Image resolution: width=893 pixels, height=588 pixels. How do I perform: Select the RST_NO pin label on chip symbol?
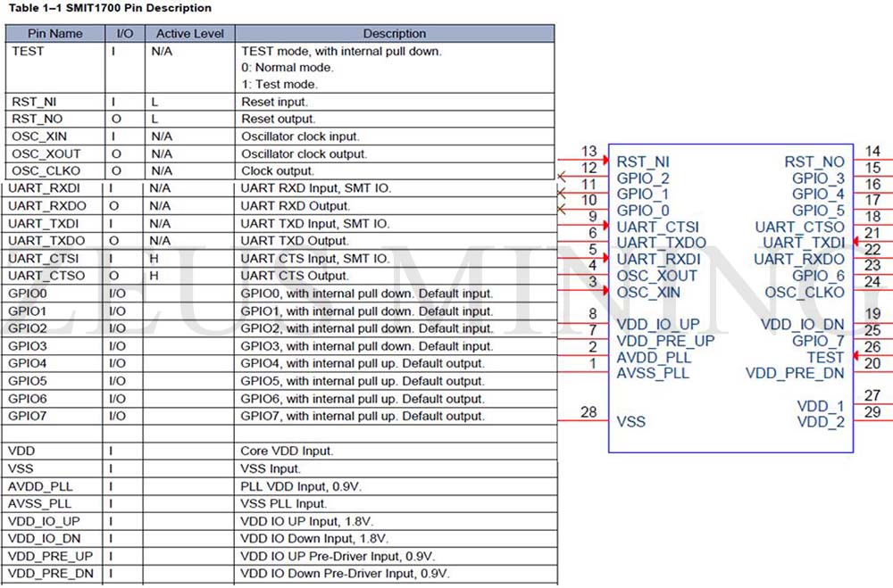tap(814, 161)
